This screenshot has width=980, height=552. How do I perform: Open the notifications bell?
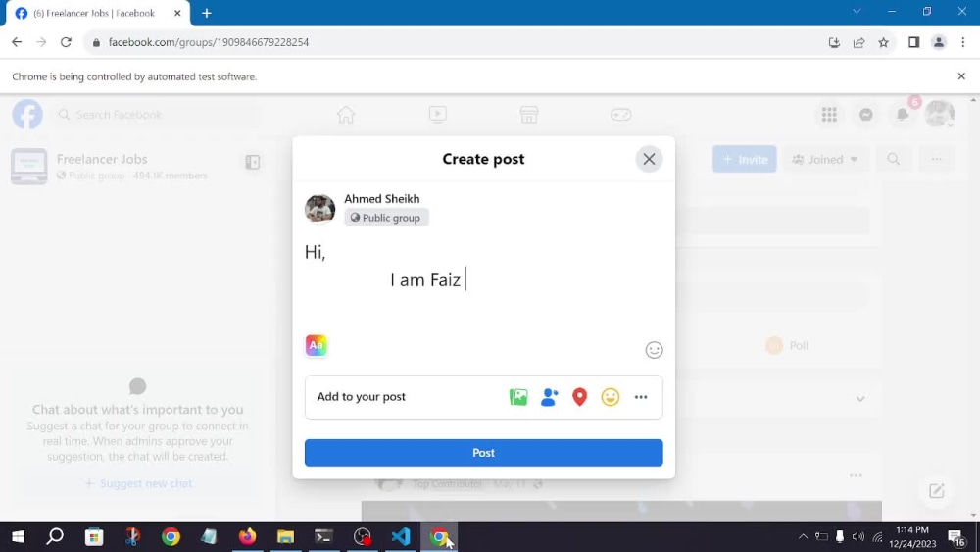[903, 115]
